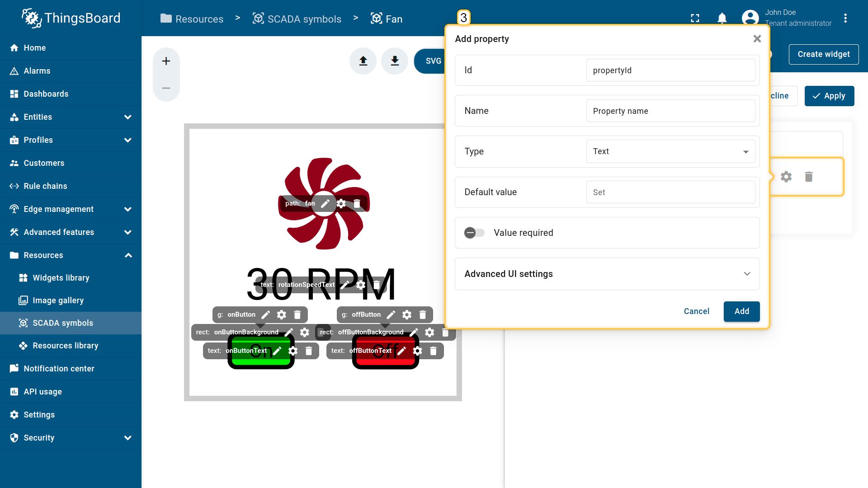
Task: Click the upload SVG arrow icon
Action: 363,61
